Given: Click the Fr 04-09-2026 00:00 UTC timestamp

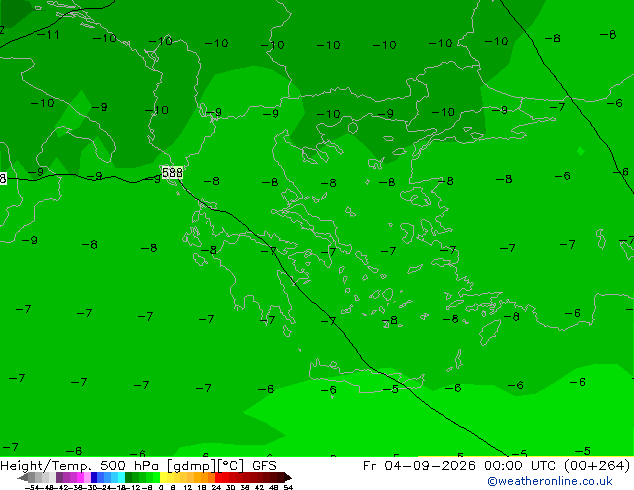Looking at the screenshot, I should pos(461,465).
